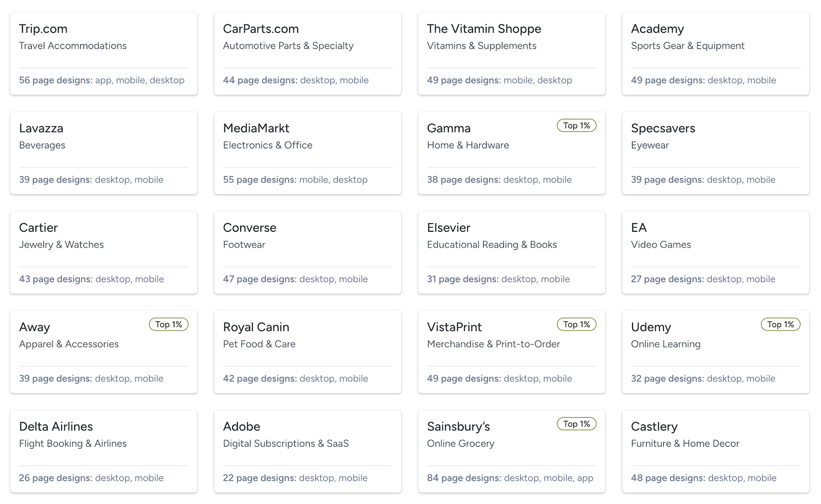Viewport: 821px width, 504px height.
Task: Open the MediaMarkt electronics card
Action: tap(307, 153)
